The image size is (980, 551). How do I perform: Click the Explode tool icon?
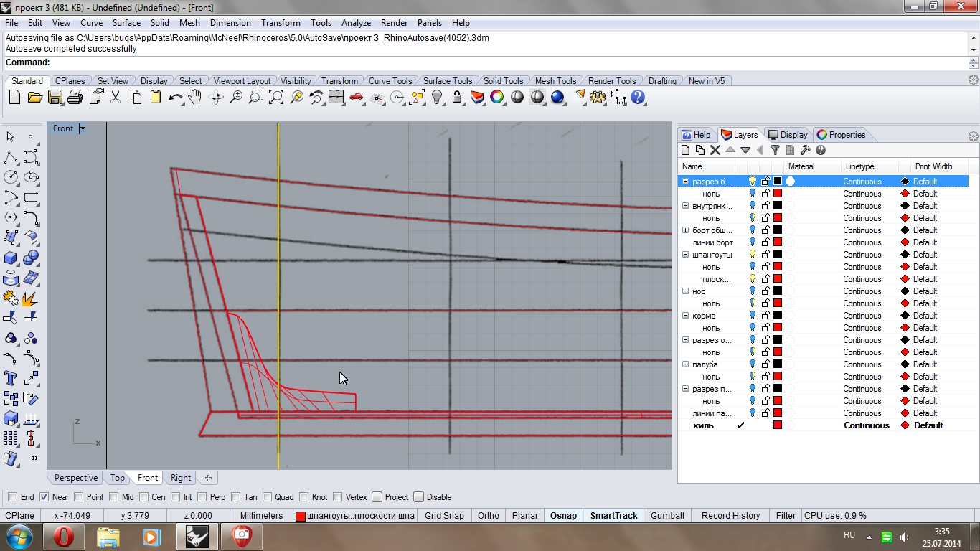tap(30, 297)
